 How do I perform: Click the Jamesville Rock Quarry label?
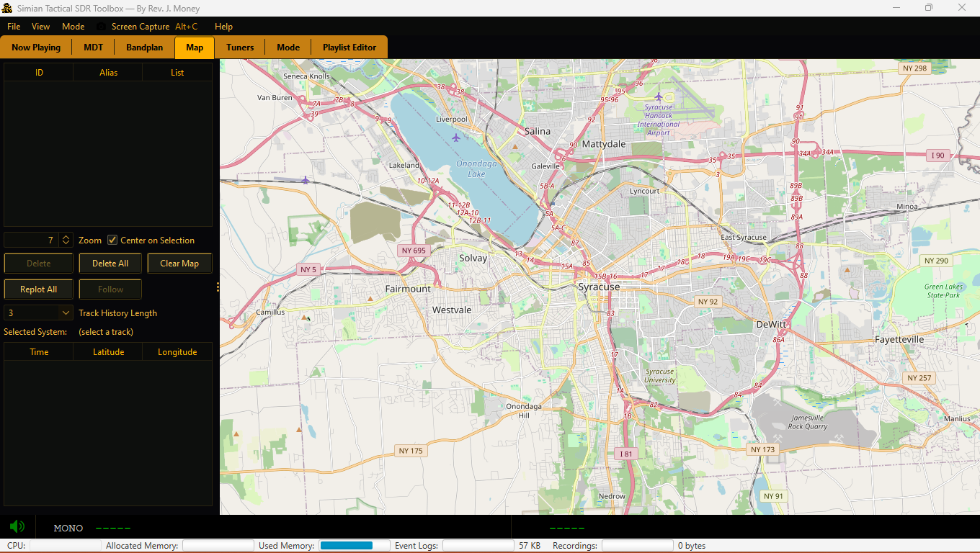click(x=807, y=422)
